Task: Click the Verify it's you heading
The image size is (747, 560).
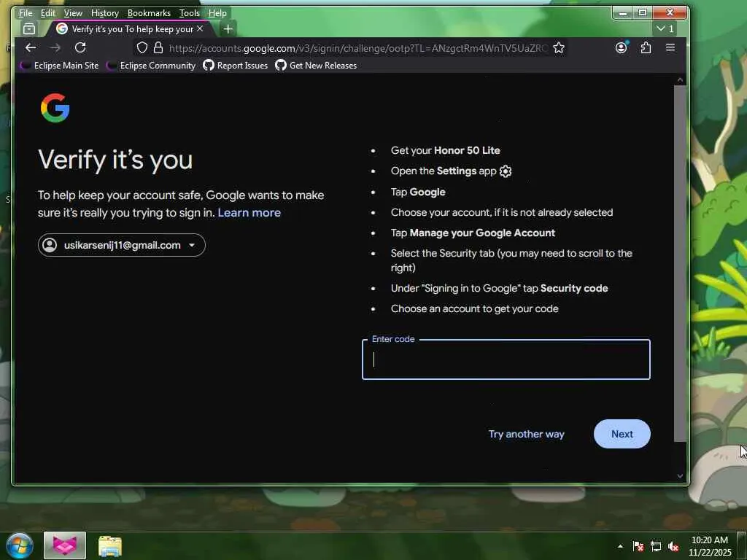Action: tap(115, 160)
